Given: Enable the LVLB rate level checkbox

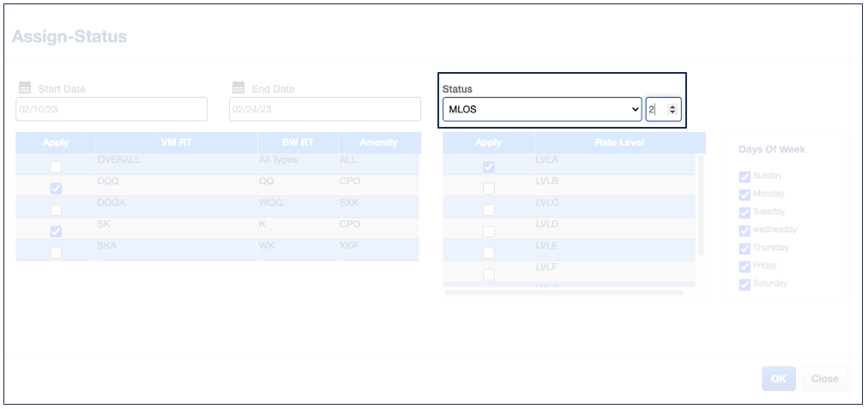Looking at the screenshot, I should click(x=488, y=189).
